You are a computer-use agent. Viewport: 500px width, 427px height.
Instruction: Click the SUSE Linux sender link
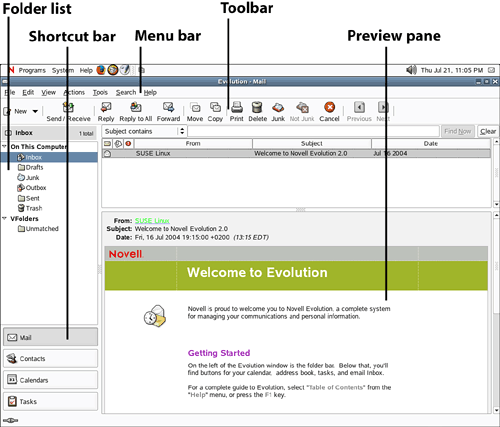coord(152,221)
